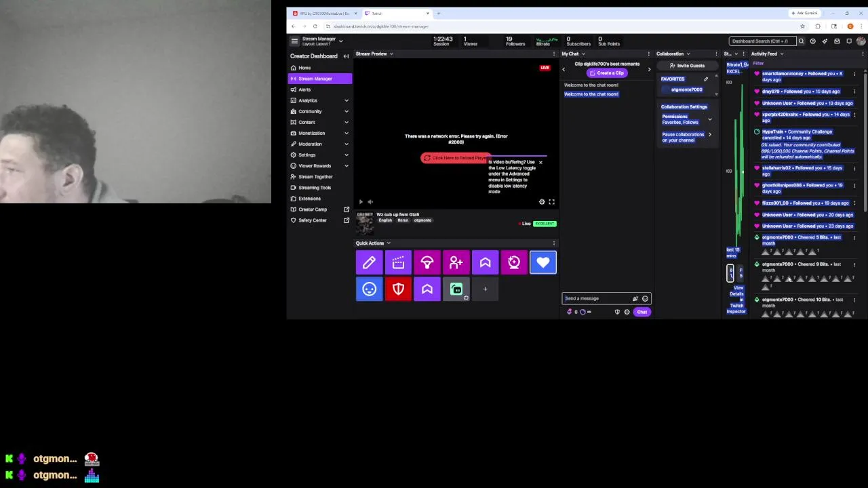Send the message with the Chat button

point(642,312)
